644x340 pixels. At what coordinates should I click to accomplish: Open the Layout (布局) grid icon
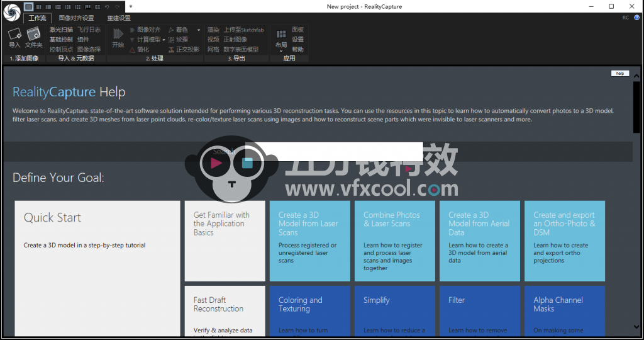281,34
